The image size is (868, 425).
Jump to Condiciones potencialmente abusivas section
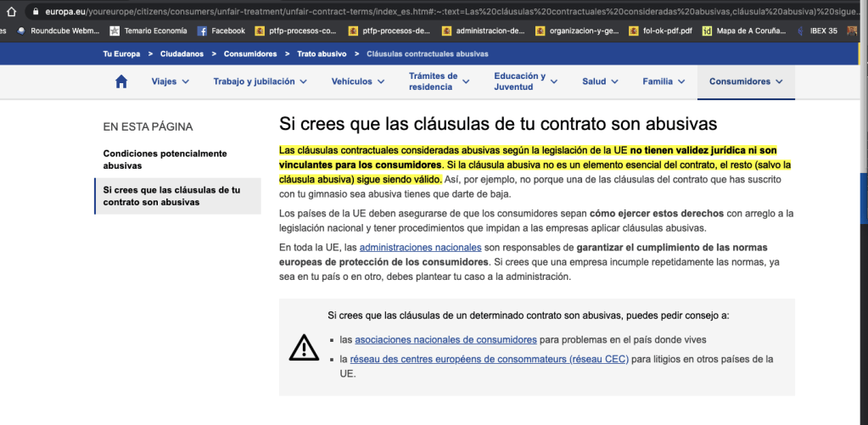165,159
